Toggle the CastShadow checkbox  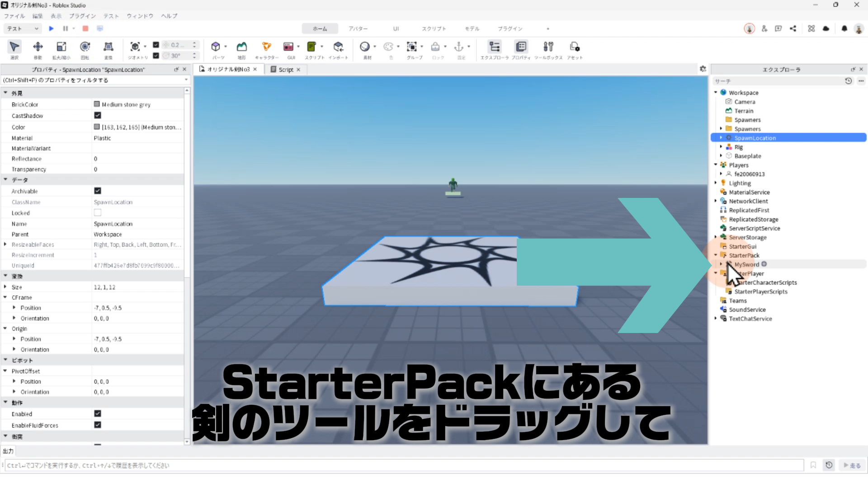98,116
